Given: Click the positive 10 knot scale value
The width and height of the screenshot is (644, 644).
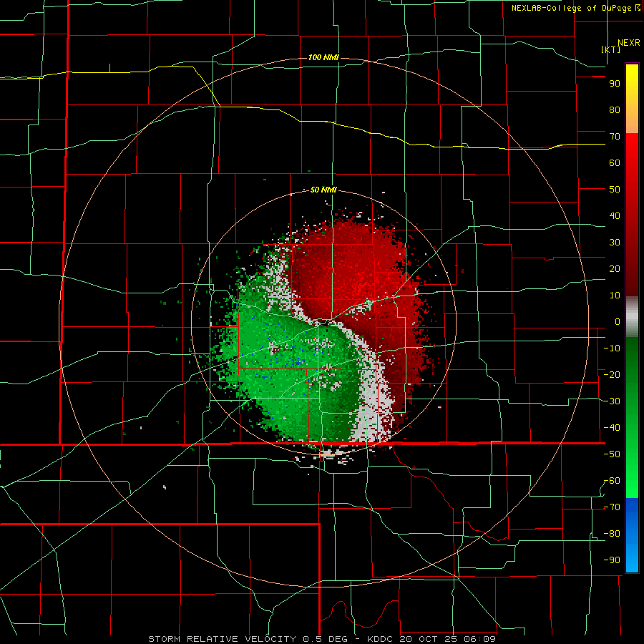Looking at the screenshot, I should (x=615, y=296).
